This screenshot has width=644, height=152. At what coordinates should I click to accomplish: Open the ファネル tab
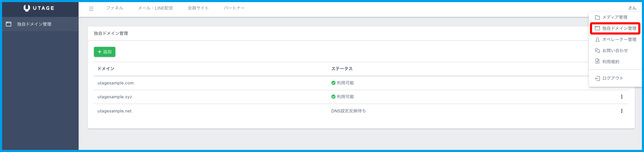[x=114, y=8]
